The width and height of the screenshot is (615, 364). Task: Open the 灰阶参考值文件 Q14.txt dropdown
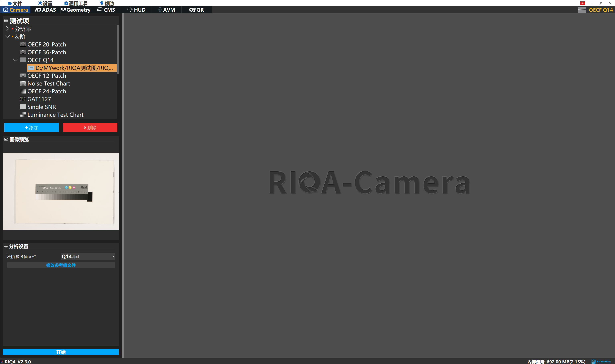(88, 256)
